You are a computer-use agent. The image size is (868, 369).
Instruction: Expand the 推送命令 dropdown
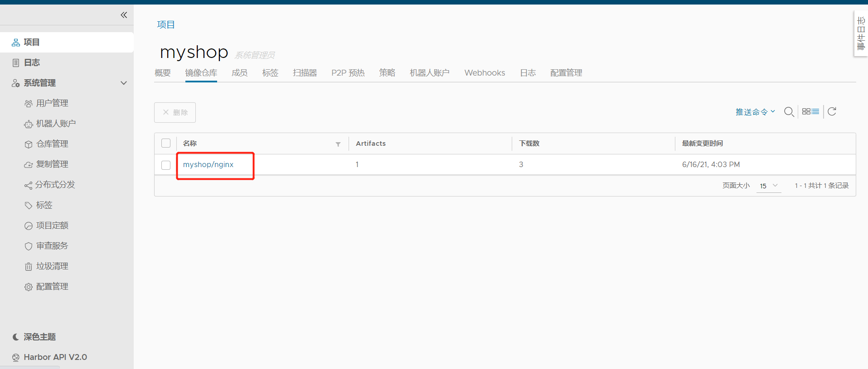tap(755, 112)
